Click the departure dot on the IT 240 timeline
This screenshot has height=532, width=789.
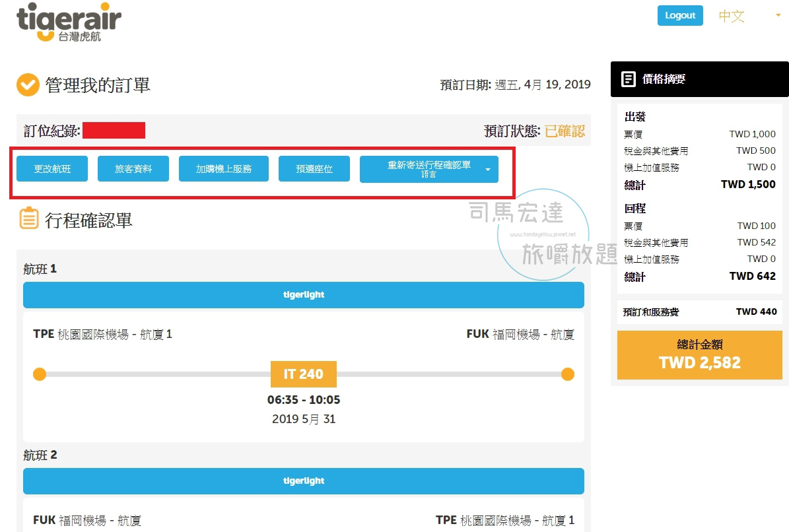coord(40,374)
